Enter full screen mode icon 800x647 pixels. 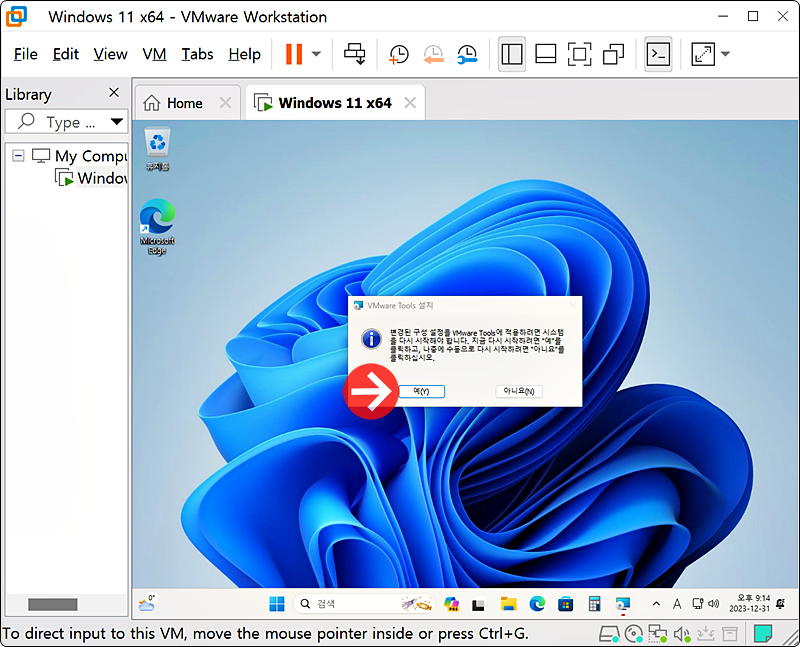click(580, 54)
